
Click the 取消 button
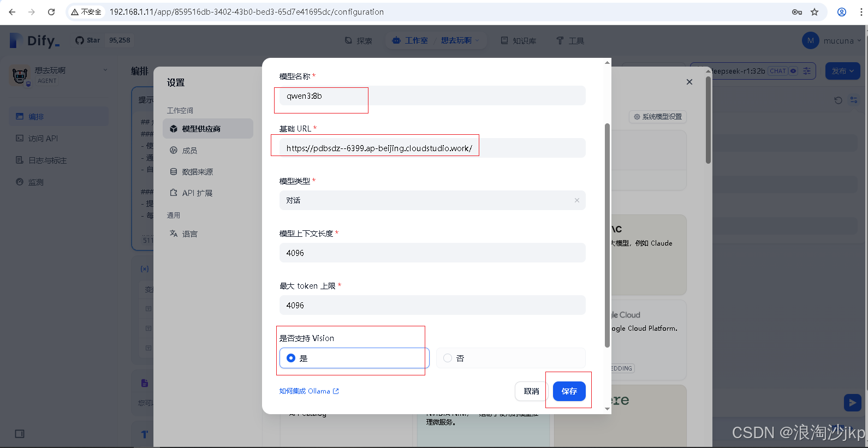click(x=531, y=391)
